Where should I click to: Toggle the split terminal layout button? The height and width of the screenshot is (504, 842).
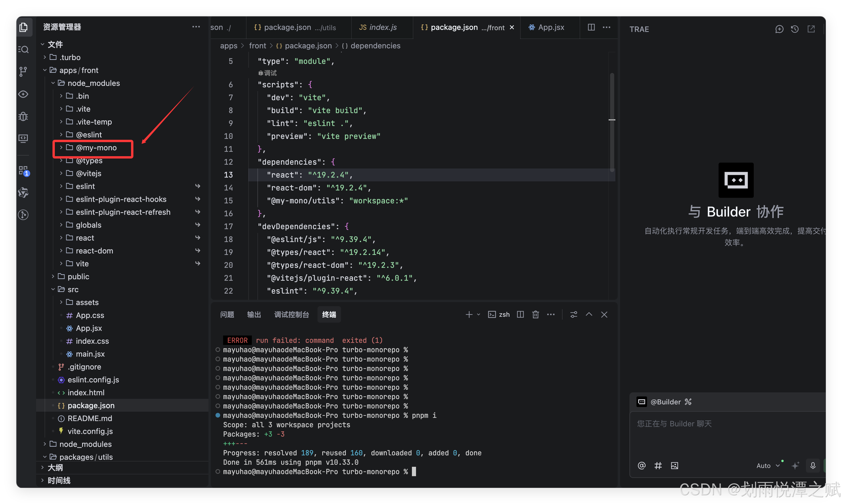(520, 314)
